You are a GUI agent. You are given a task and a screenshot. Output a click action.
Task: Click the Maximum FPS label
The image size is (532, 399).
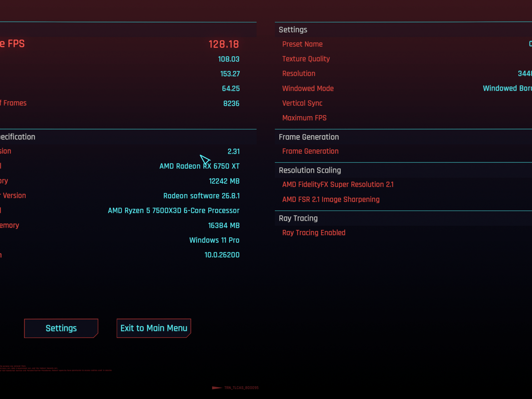(x=304, y=118)
